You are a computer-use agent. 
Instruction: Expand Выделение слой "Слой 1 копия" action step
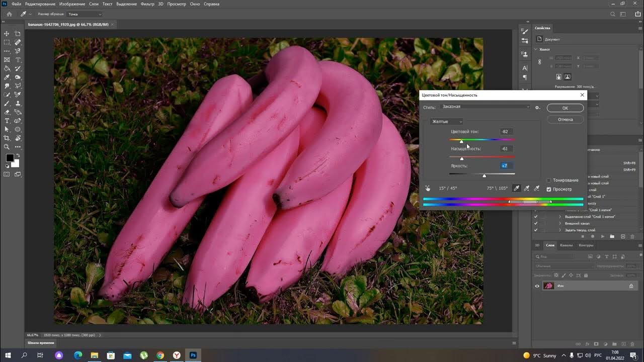click(560, 217)
